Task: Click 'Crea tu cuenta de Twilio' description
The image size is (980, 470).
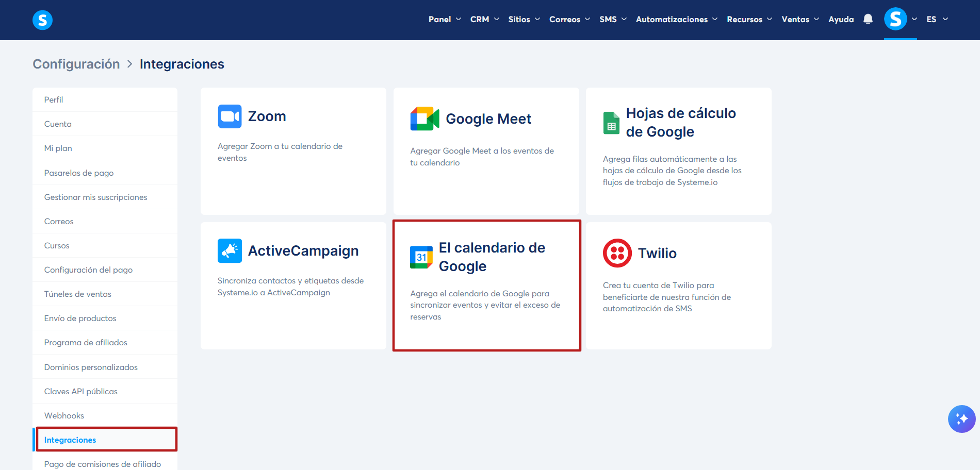Action: pos(667,297)
